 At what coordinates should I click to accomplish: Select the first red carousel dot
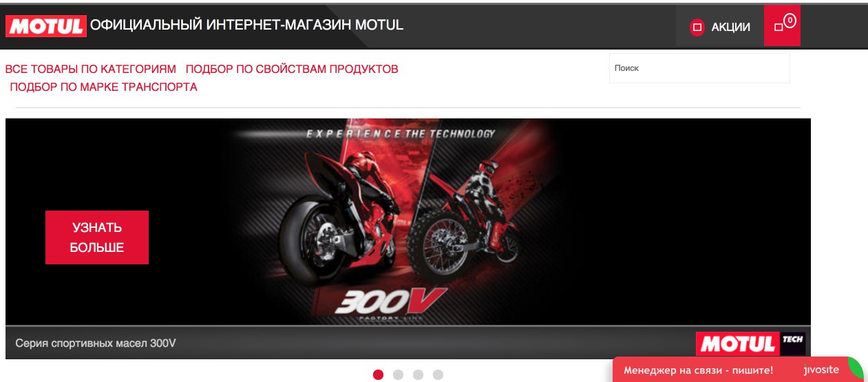point(378,374)
